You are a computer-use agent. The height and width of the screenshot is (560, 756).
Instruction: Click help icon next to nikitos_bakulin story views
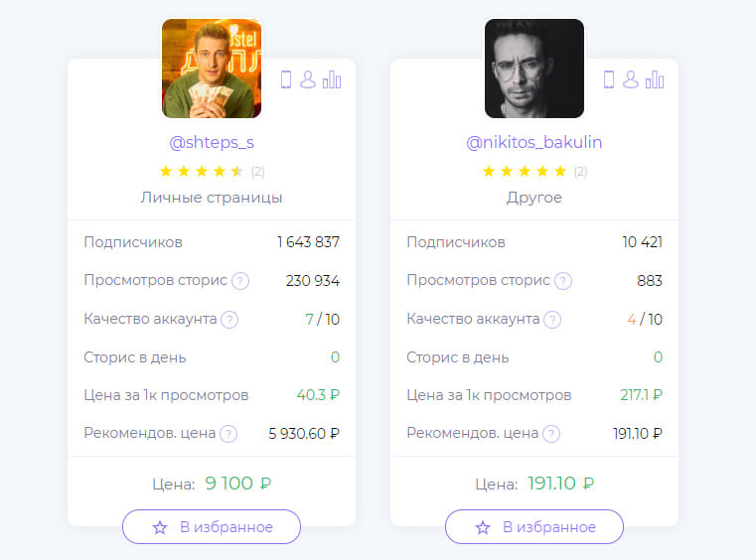coord(563,281)
